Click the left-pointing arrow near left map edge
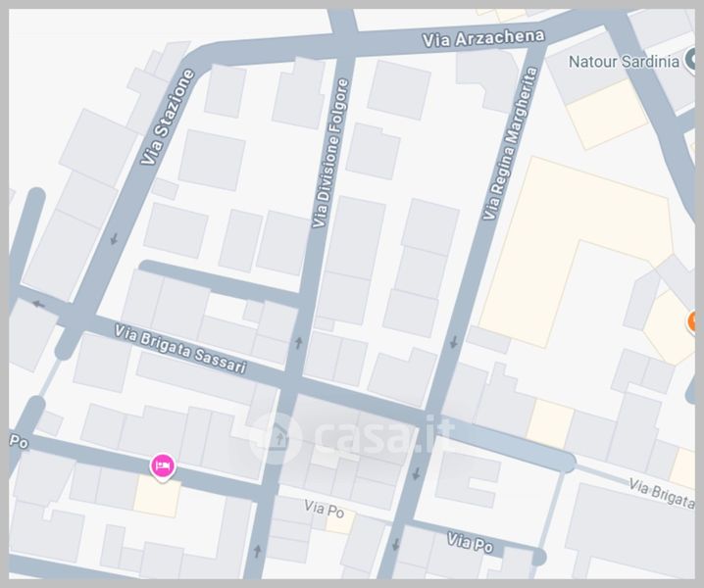This screenshot has height=588, width=704. coord(39,305)
